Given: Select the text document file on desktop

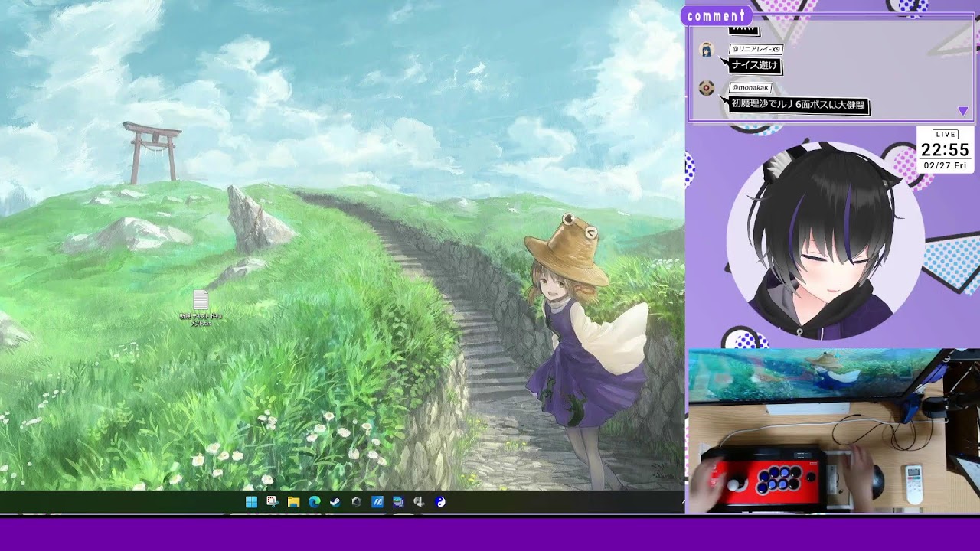Looking at the screenshot, I should (x=201, y=308).
